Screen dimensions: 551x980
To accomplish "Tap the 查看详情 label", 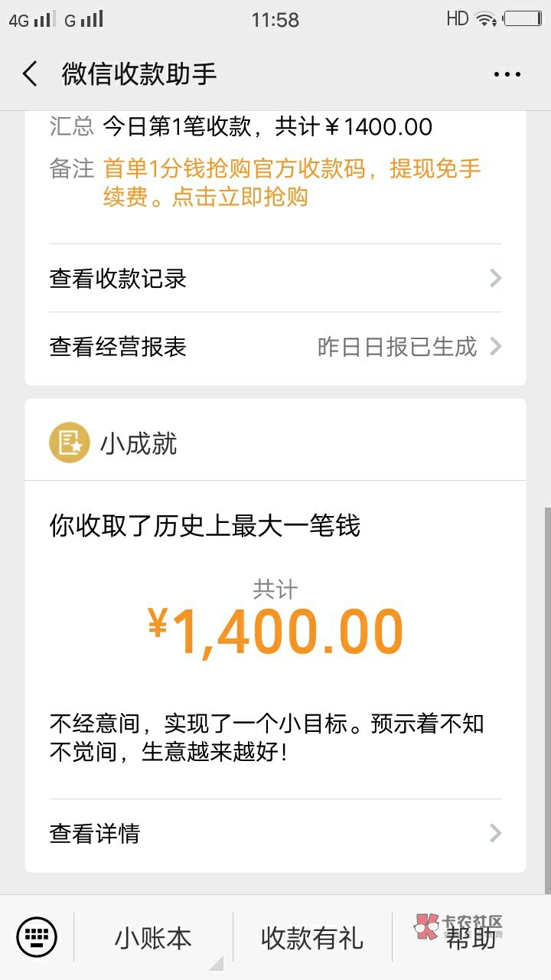I will click(95, 833).
